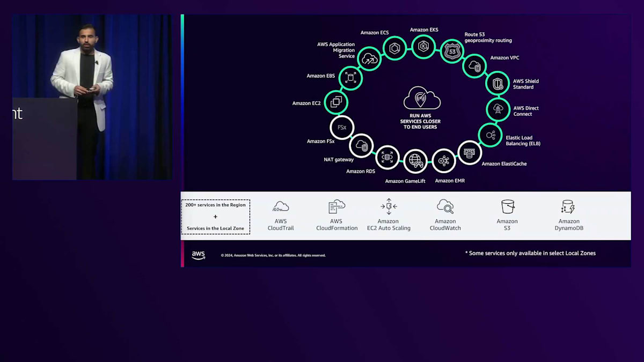Click the 'AWS Shield Standard' label
644x362 pixels.
(x=526, y=84)
